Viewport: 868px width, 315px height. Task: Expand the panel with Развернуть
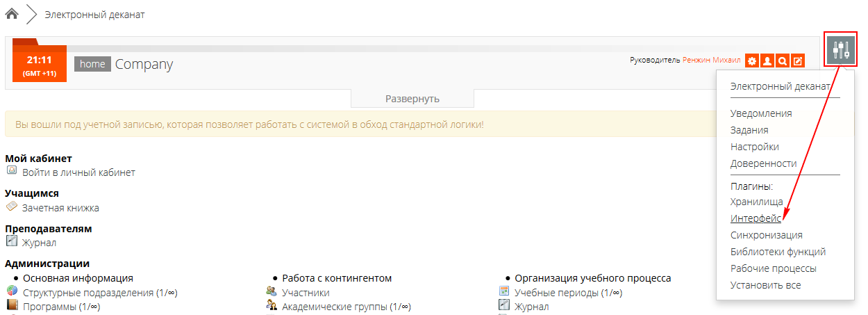[412, 99]
